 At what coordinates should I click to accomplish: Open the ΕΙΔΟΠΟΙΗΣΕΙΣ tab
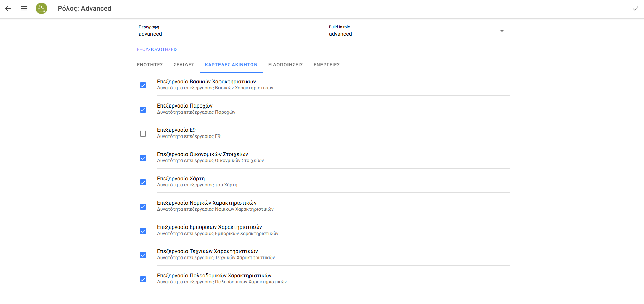(285, 65)
